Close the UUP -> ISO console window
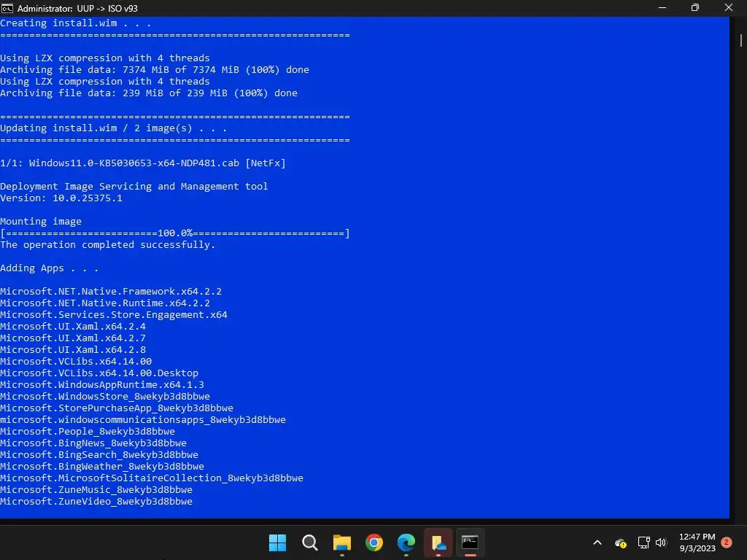The width and height of the screenshot is (747, 560). click(x=729, y=7)
